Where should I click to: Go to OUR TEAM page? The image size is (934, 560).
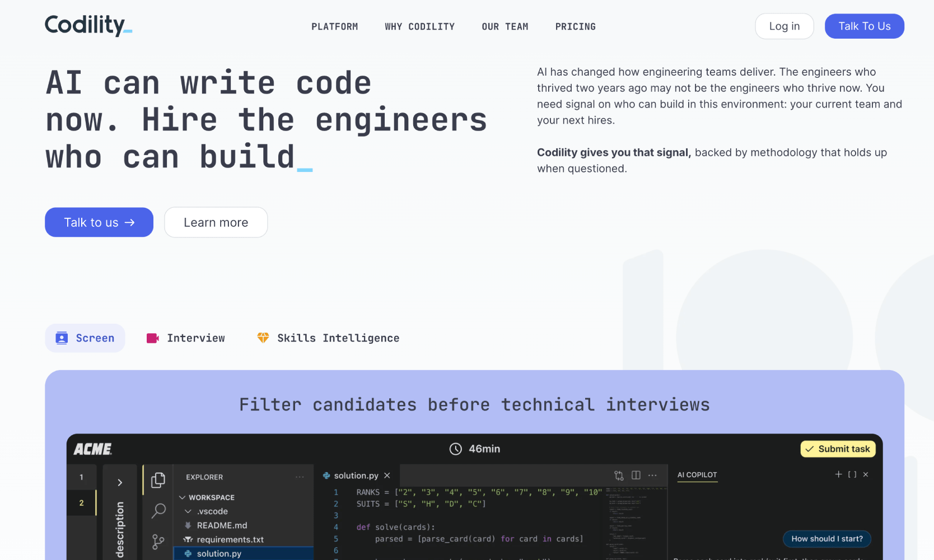pos(505,26)
